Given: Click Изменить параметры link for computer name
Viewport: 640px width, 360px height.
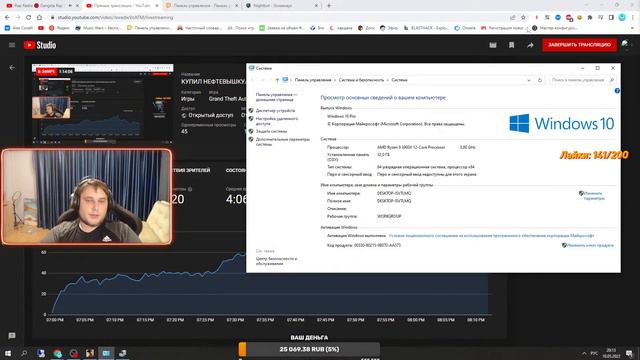Looking at the screenshot, I should [x=593, y=196].
